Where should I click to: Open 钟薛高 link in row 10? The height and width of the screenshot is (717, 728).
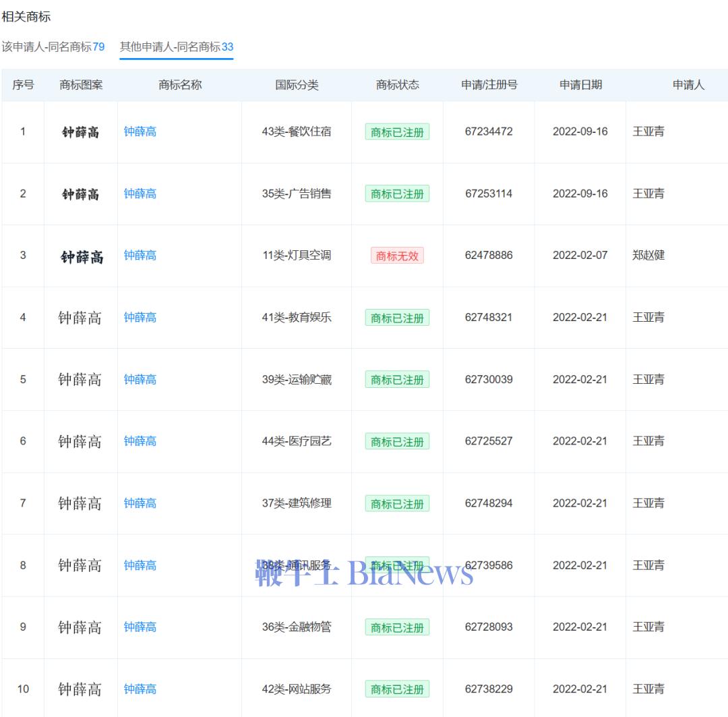(140, 689)
